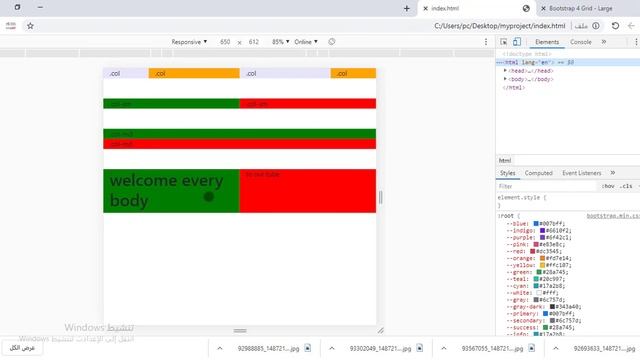Open chevron menu for 92988885 download
Viewport: 640px width, 360px height.
click(220, 349)
